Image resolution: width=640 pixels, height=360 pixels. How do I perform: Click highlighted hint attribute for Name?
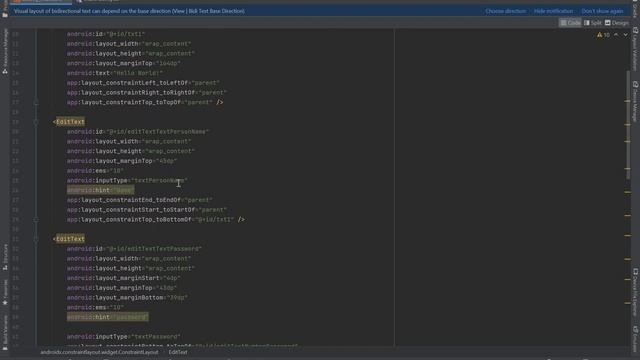(100, 190)
